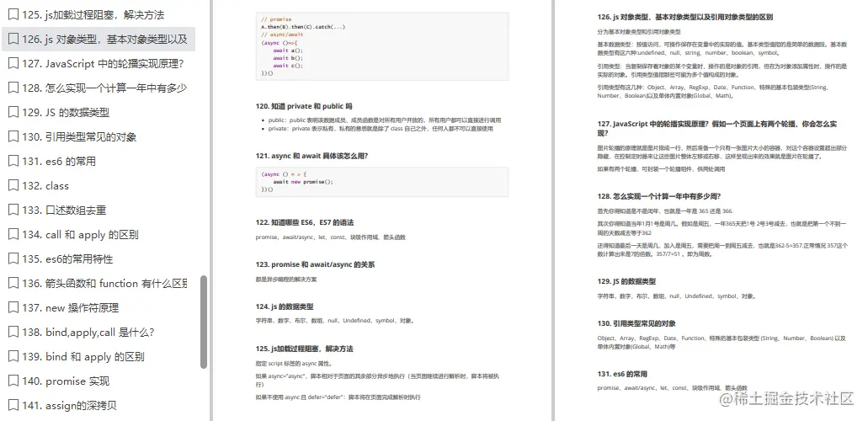The height and width of the screenshot is (421, 868).
Task: Select bookmark '140. promise 实现'
Action: coord(66,381)
